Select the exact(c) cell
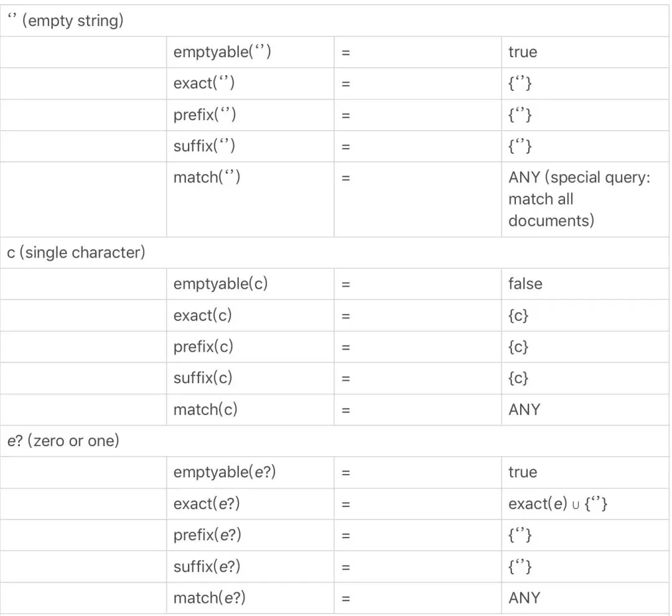Image resolution: width=672 pixels, height=616 pixels. tap(202, 315)
